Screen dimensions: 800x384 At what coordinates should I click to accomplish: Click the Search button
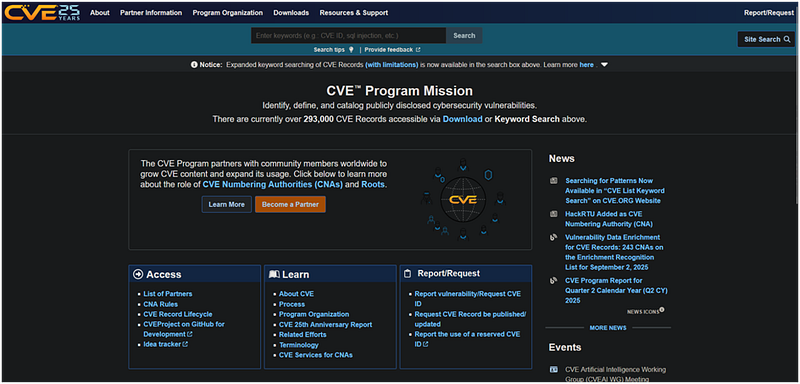click(x=464, y=36)
